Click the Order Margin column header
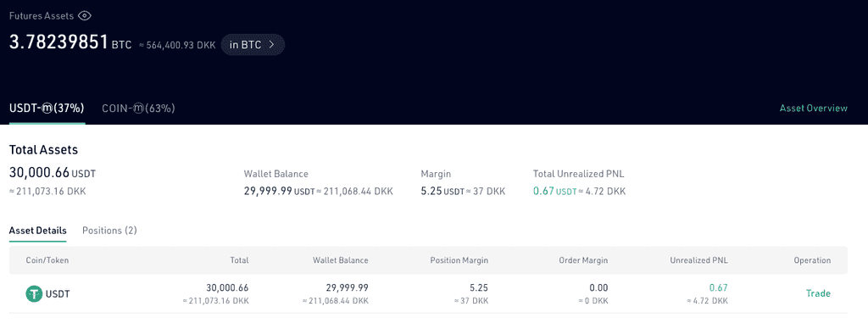The width and height of the screenshot is (868, 329). coord(583,260)
